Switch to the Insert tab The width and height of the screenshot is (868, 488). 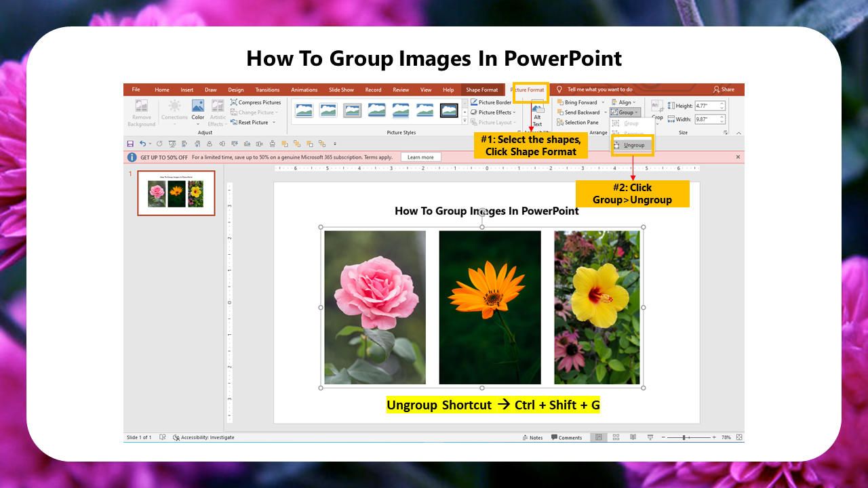coord(187,89)
